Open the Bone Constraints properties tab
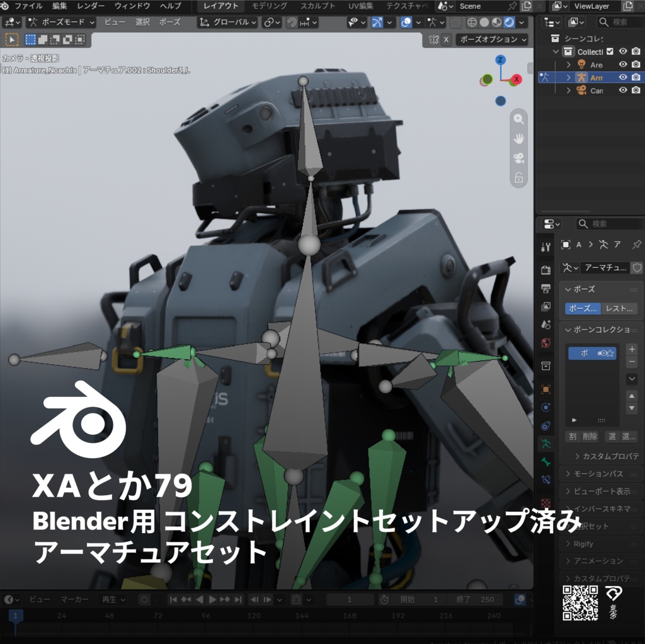This screenshot has width=645, height=644. [546, 480]
